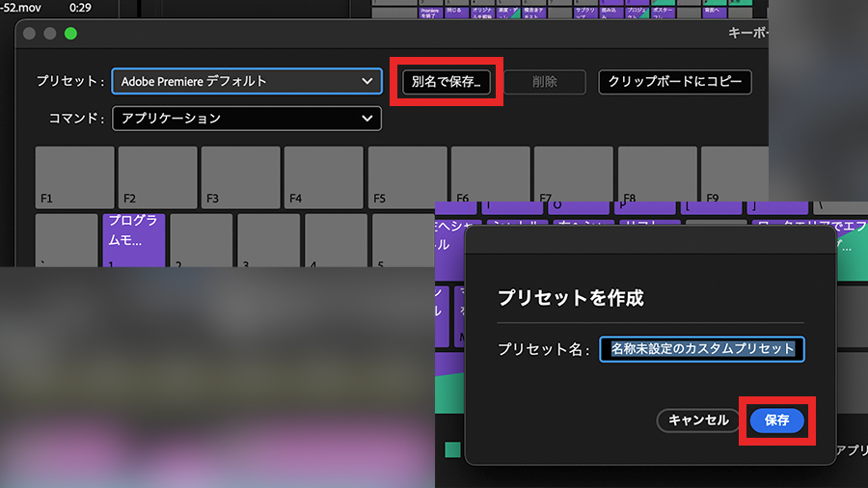Select the F1 key on keyboard layout
Image resolution: width=868 pixels, height=488 pixels.
click(74, 177)
